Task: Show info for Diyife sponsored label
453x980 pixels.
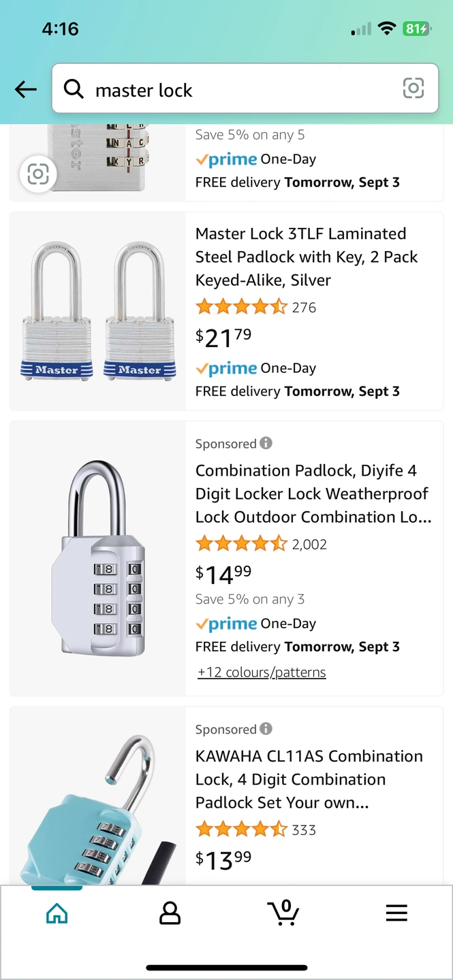Action: pyautogui.click(x=266, y=443)
